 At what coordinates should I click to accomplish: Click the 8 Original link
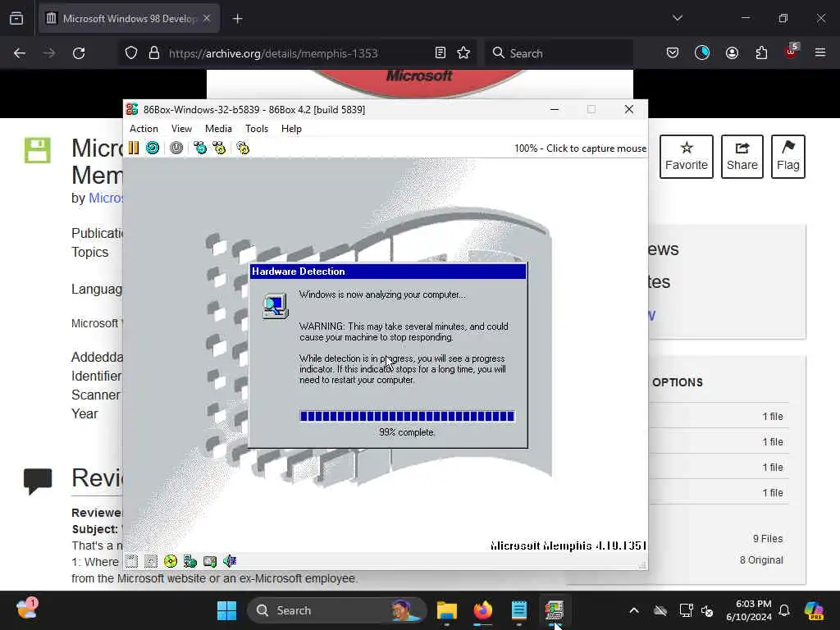(x=761, y=559)
